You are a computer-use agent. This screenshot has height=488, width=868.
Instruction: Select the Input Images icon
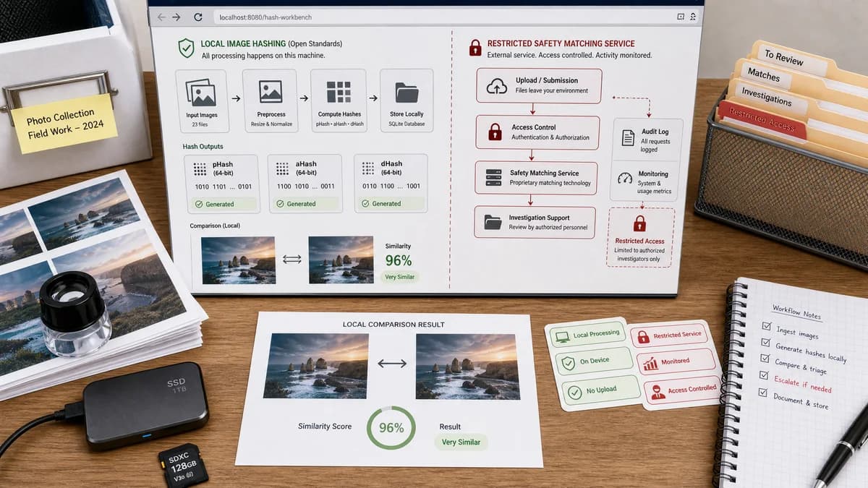[201, 92]
